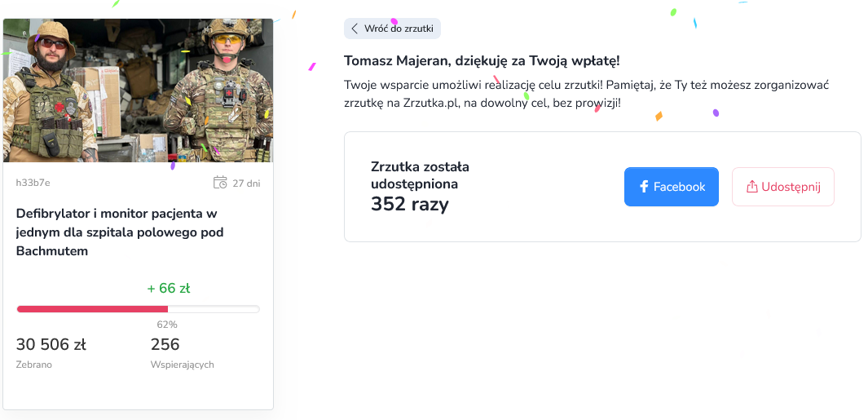This screenshot has width=868, height=420.
Task: Click the green + 66 zł amount
Action: [x=169, y=288]
